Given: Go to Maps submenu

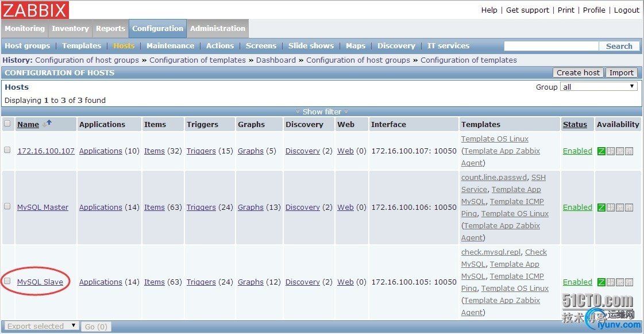Looking at the screenshot, I should pos(355,45).
